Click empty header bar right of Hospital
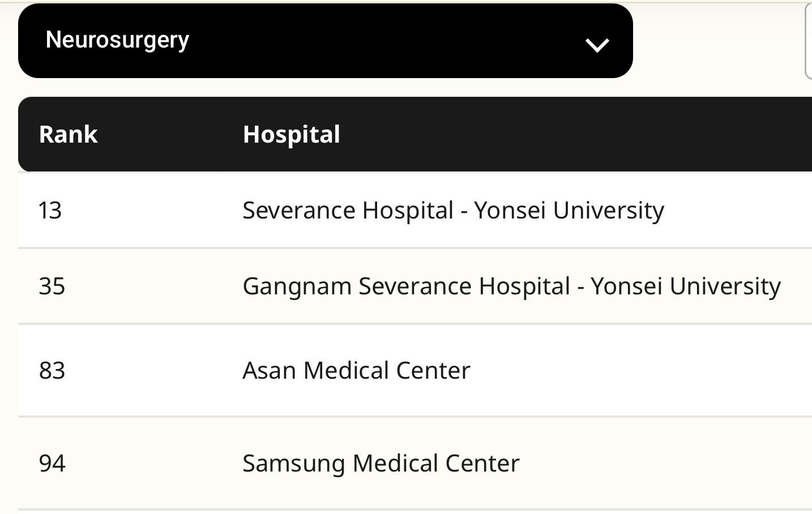 tap(566, 135)
